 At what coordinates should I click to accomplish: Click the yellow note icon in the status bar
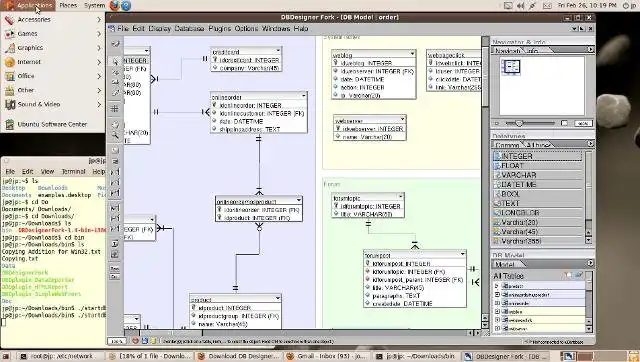(153, 341)
